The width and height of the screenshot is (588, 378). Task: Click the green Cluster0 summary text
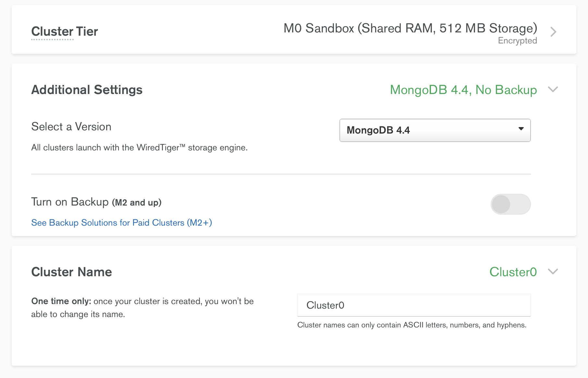(513, 272)
